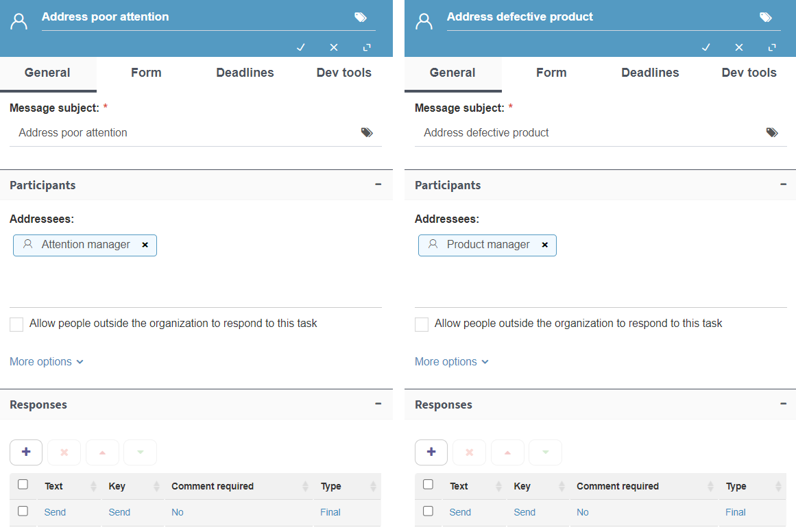Click tag icon in Address defective product title bar
Viewport: 796px width, 532px height.
[766, 17]
